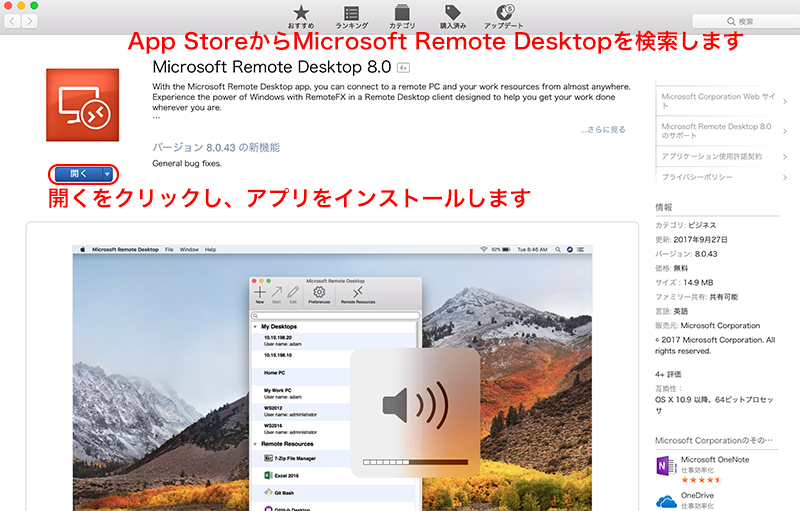
Task: Click the Microsoft Corporationのその… heading
Action: [714, 440]
